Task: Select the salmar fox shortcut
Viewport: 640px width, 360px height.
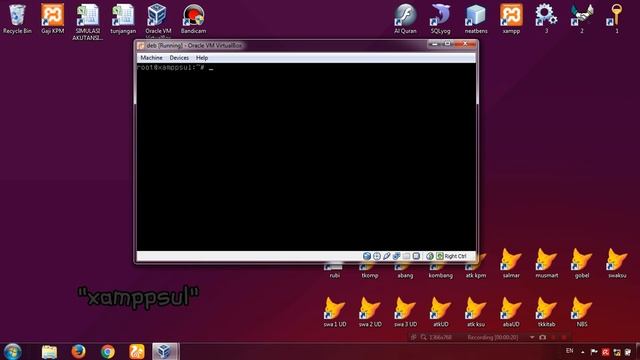Action: 511,264
